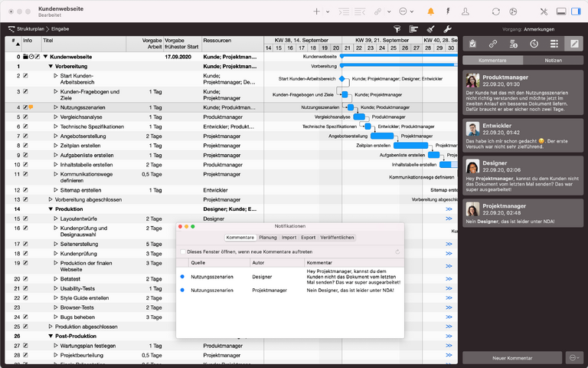Select the Planung tab in Notifikationen
This screenshot has height=368, width=588.
coord(268,238)
